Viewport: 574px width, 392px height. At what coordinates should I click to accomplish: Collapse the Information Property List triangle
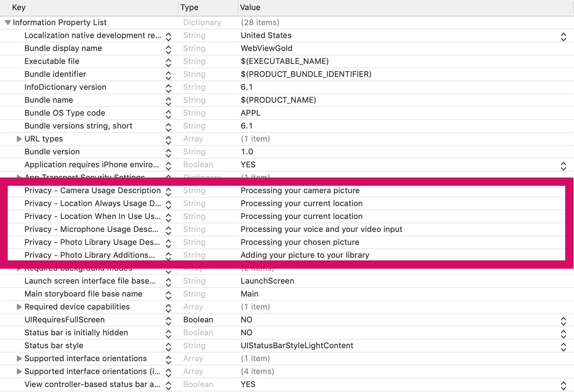click(x=8, y=23)
